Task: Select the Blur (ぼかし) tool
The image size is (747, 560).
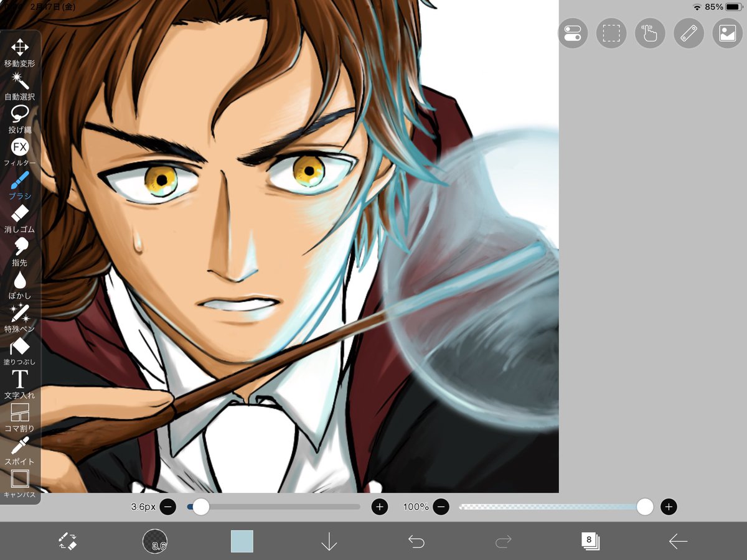Action: (x=20, y=285)
